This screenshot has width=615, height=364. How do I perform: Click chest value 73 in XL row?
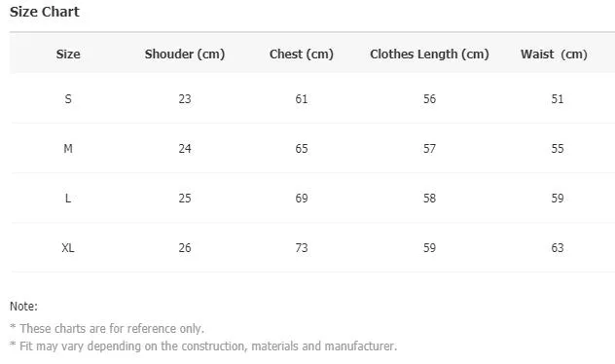(x=302, y=248)
